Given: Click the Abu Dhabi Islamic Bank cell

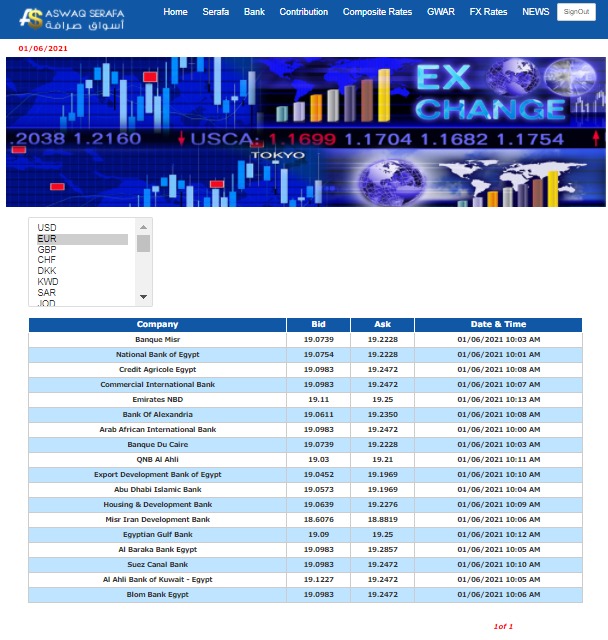Looking at the screenshot, I should (x=158, y=490).
